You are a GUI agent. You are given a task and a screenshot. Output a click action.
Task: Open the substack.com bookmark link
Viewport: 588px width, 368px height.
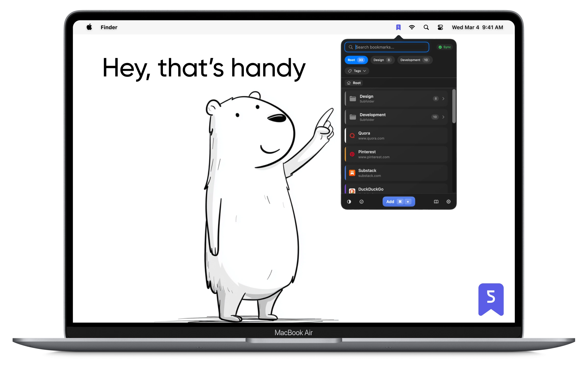point(369,176)
